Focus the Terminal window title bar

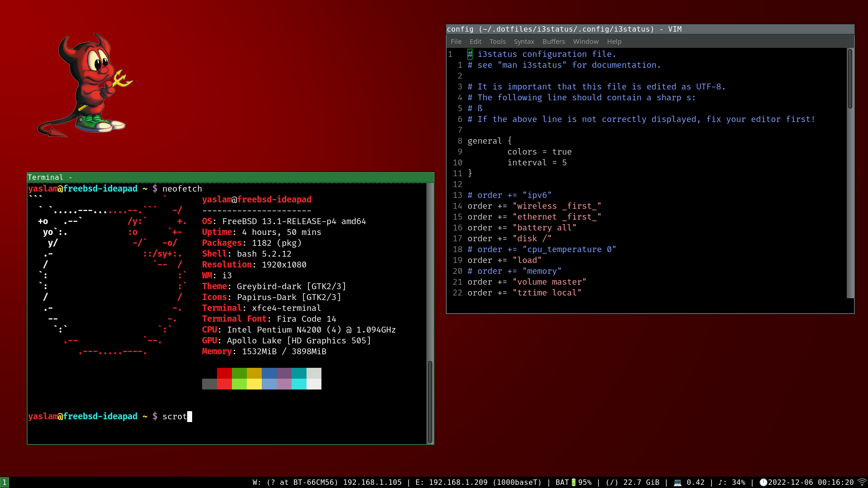[231, 178]
